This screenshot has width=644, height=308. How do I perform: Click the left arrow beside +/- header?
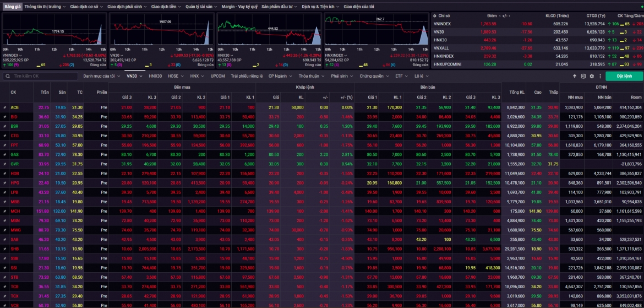pos(499,15)
